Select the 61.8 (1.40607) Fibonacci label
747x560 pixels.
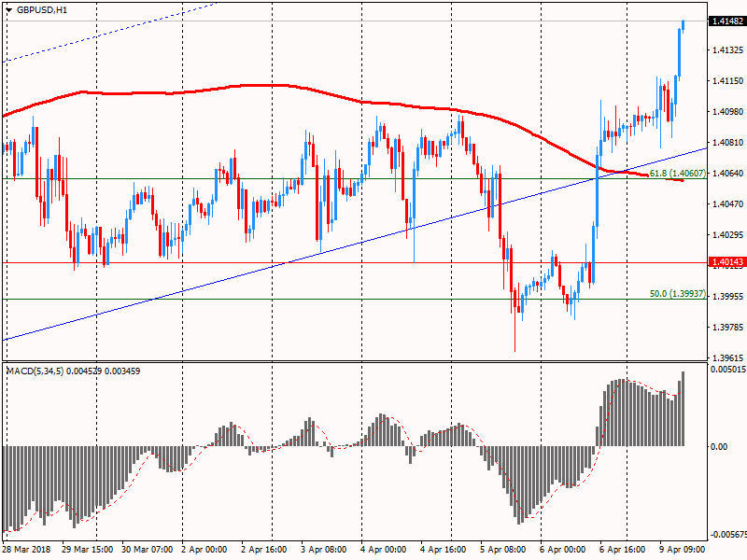[x=678, y=174]
